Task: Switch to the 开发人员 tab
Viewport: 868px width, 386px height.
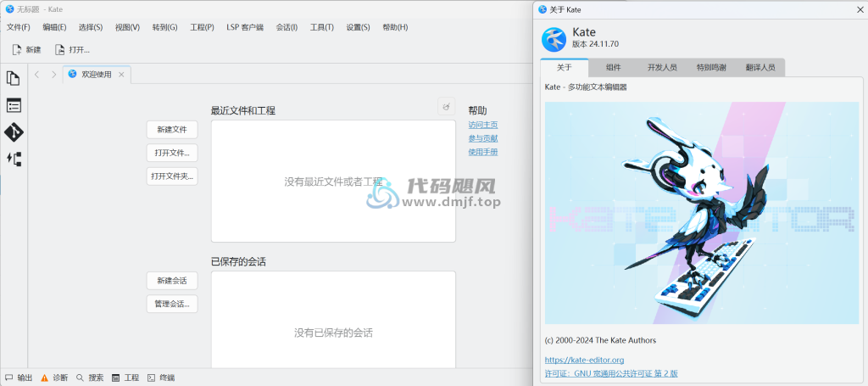Action: [662, 68]
